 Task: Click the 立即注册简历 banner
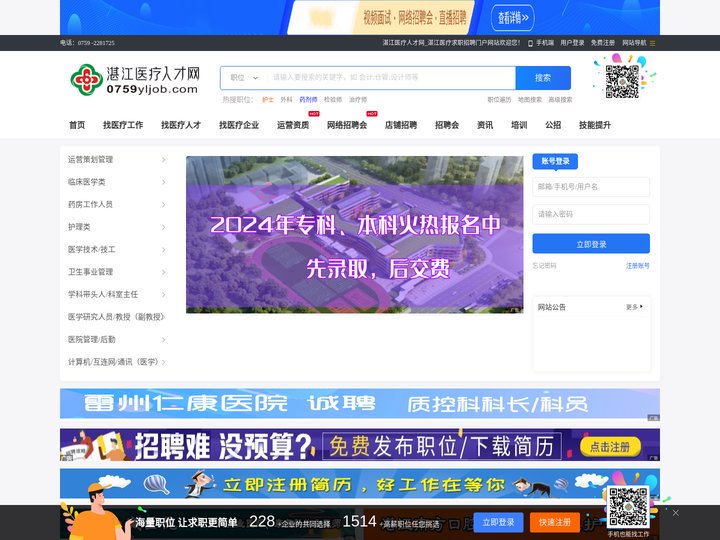(x=360, y=484)
